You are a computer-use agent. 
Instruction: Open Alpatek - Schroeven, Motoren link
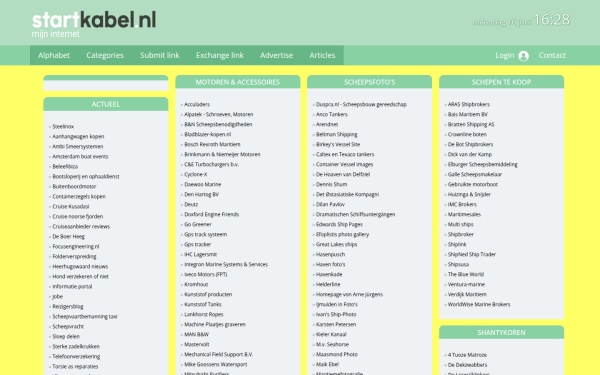(219, 114)
